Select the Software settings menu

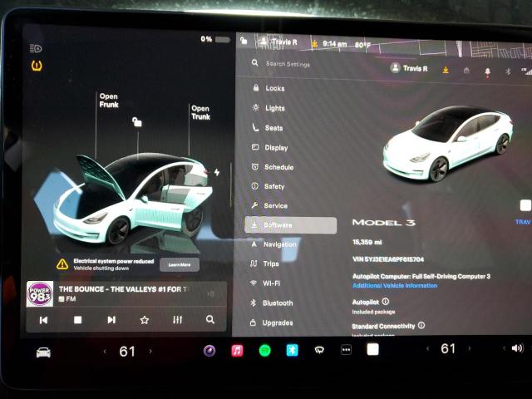pos(291,225)
